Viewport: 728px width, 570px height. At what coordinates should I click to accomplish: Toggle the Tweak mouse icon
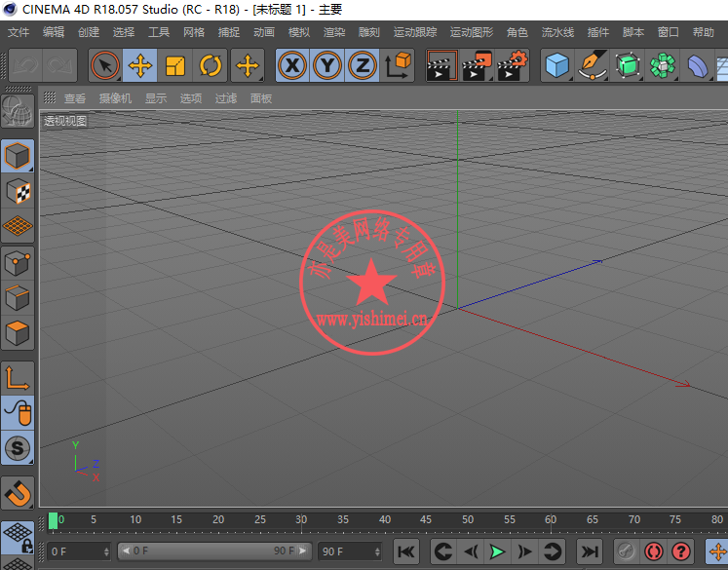pos(18,413)
